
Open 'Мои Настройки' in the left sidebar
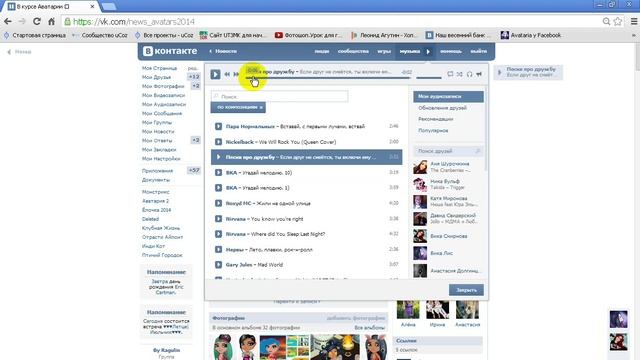pos(161,158)
